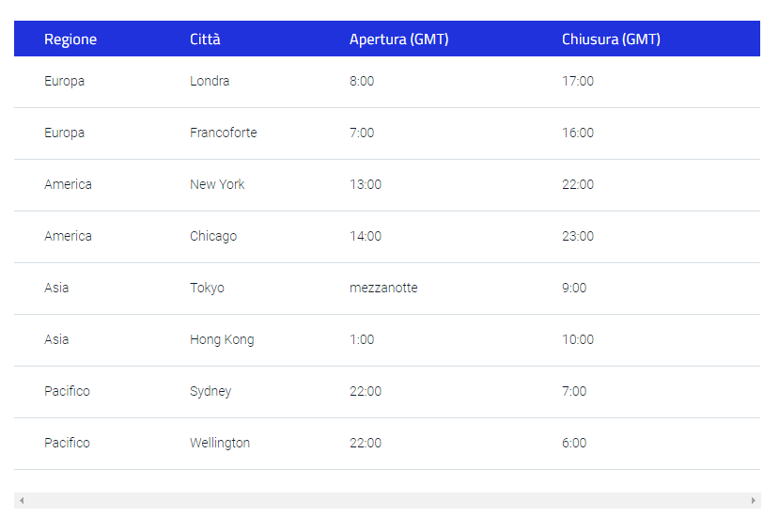Select Tokyo's mezzanotte opening time
The height and width of the screenshot is (532, 779).
pyautogui.click(x=383, y=288)
